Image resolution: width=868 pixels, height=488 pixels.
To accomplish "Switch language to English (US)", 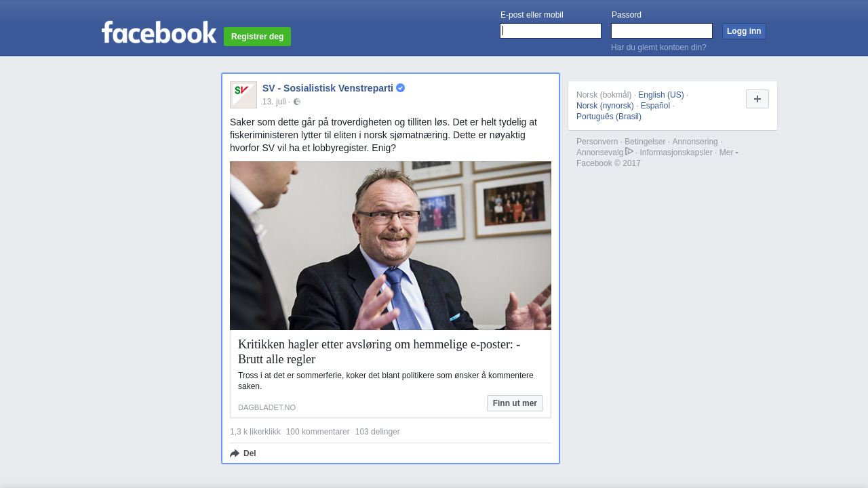I will point(661,95).
